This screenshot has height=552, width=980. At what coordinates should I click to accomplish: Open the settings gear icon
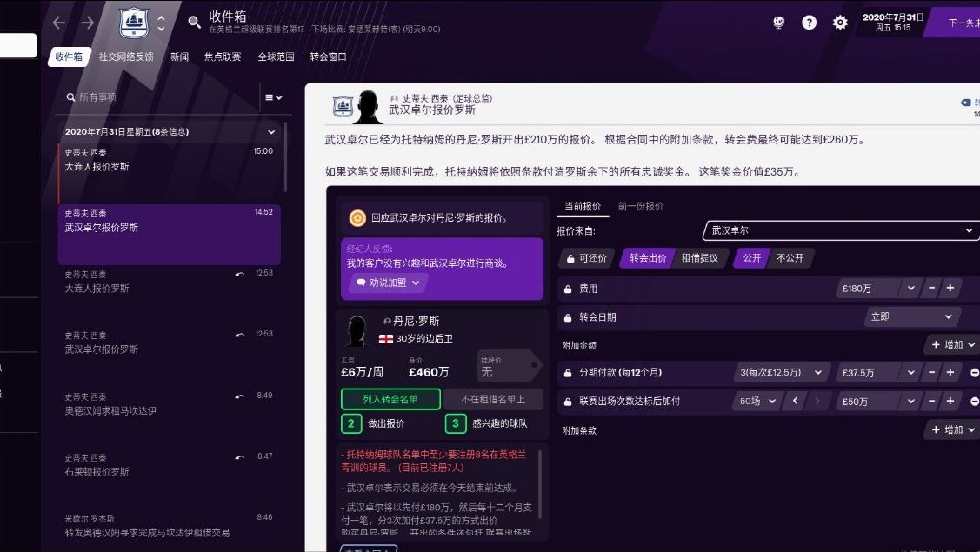pos(840,23)
